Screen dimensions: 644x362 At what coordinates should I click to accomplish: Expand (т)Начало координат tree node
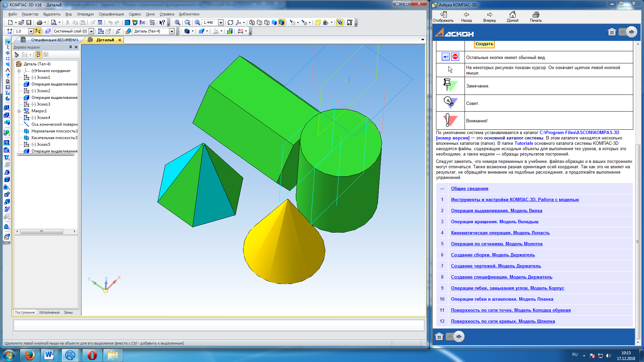[x=19, y=71]
